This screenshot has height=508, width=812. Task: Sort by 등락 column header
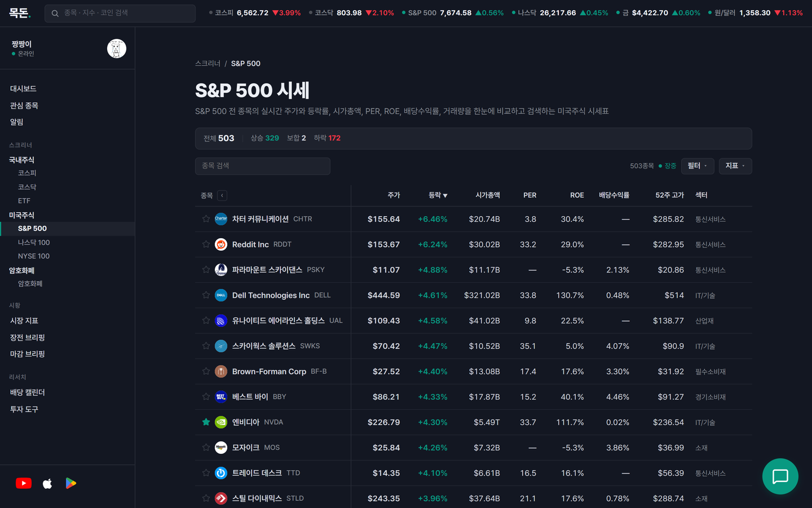click(438, 195)
